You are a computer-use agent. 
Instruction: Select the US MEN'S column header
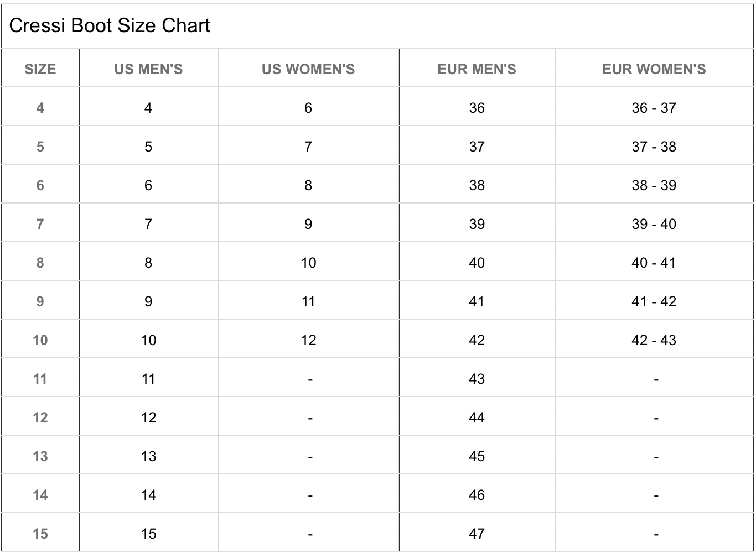pos(148,69)
